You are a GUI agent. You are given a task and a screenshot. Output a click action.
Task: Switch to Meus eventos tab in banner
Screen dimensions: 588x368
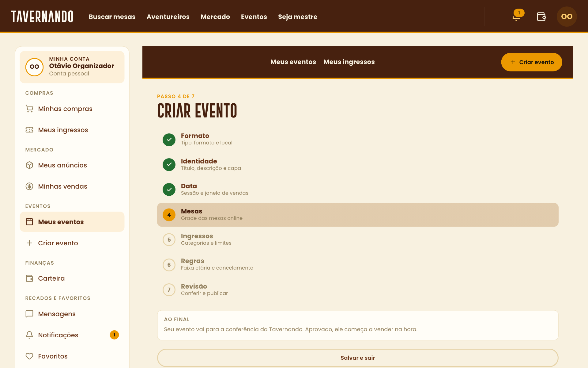[293, 62]
